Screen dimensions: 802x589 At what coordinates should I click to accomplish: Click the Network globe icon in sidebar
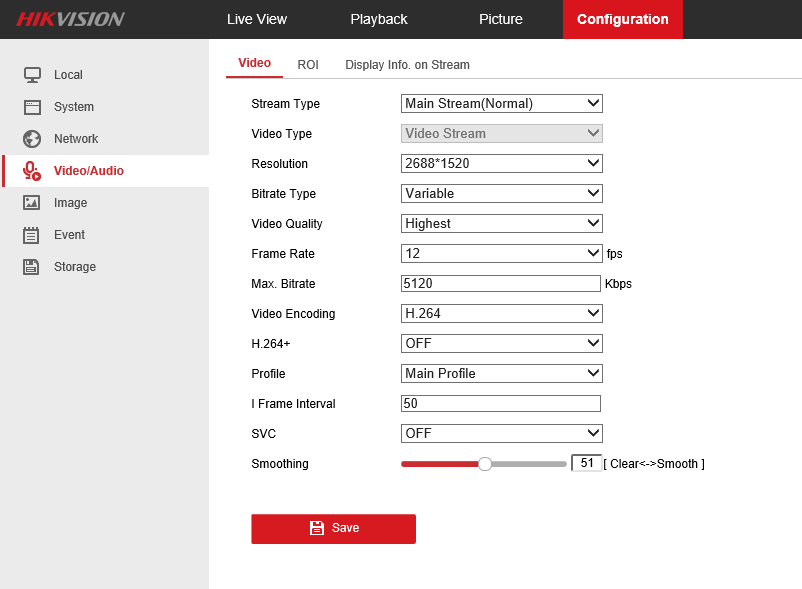click(32, 139)
